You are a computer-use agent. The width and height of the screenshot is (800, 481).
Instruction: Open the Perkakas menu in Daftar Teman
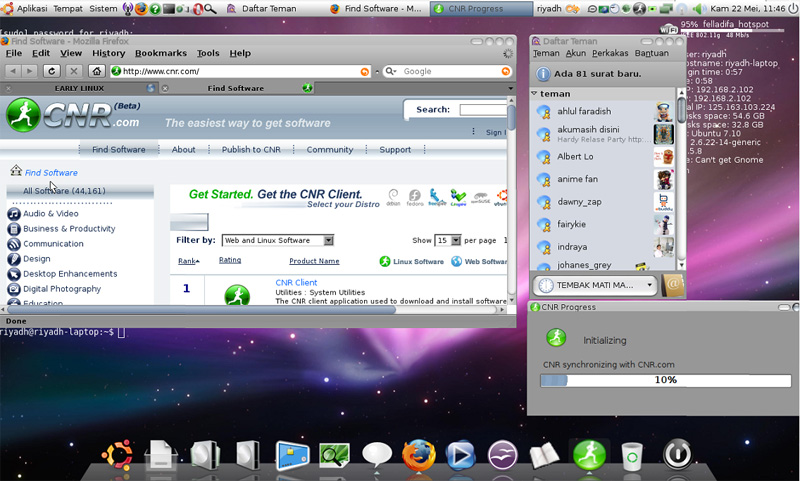(610, 53)
